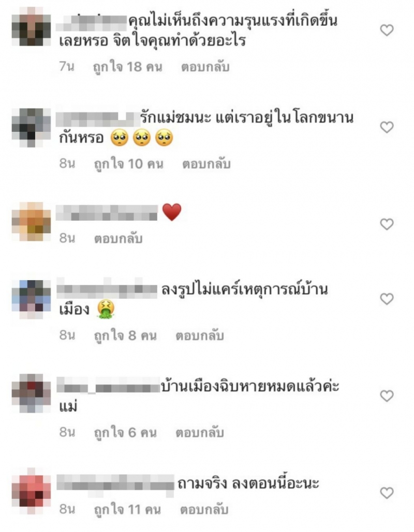
Task: Open orange avatar of heart emoji commenter
Action: (x=31, y=221)
